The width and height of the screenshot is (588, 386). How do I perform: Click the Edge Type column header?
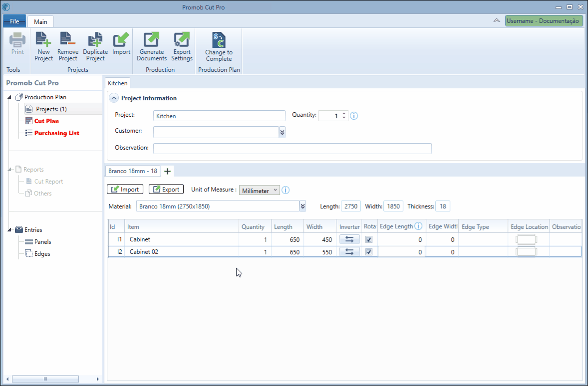483,226
